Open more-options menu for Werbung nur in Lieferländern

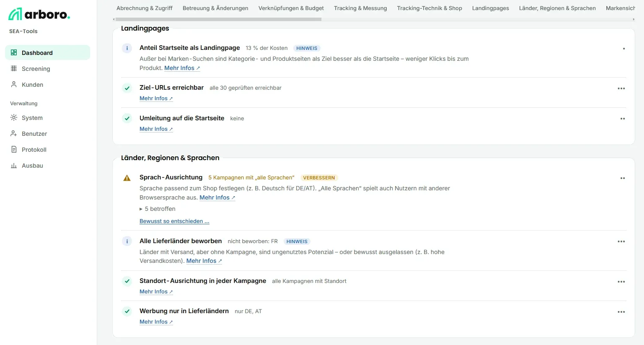(x=621, y=312)
